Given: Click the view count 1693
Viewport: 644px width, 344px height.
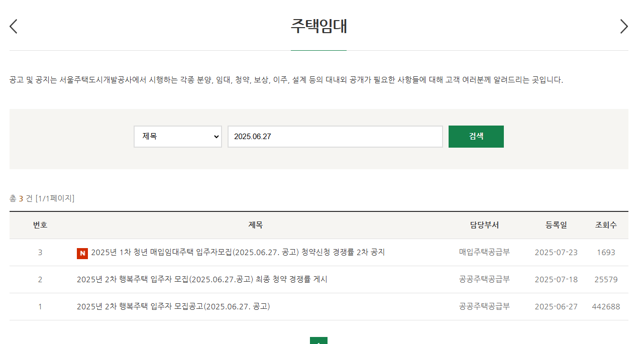Looking at the screenshot, I should 606,252.
